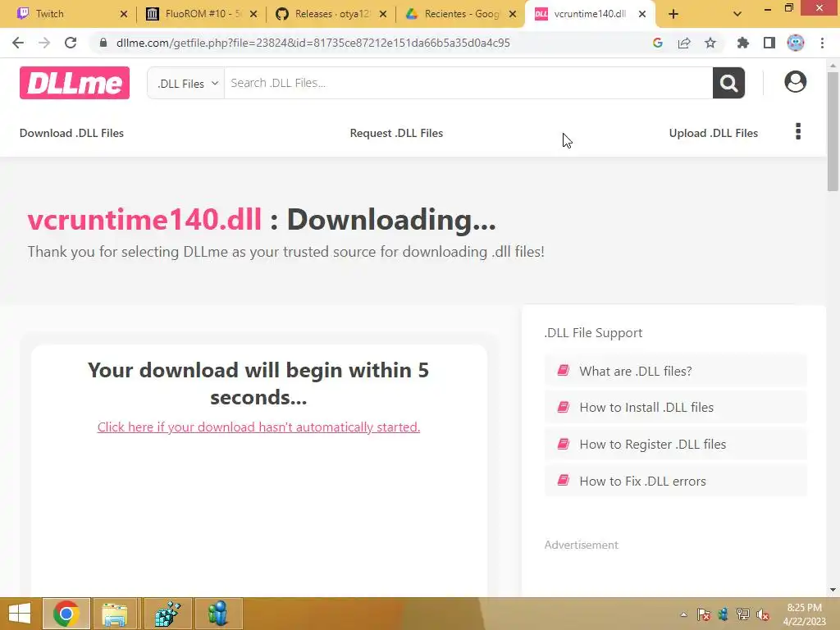Click the muted volume tray icon
The image size is (840, 630).
[763, 614]
